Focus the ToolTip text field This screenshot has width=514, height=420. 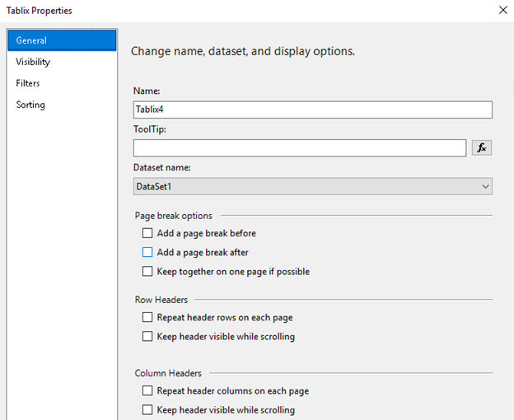click(x=300, y=148)
